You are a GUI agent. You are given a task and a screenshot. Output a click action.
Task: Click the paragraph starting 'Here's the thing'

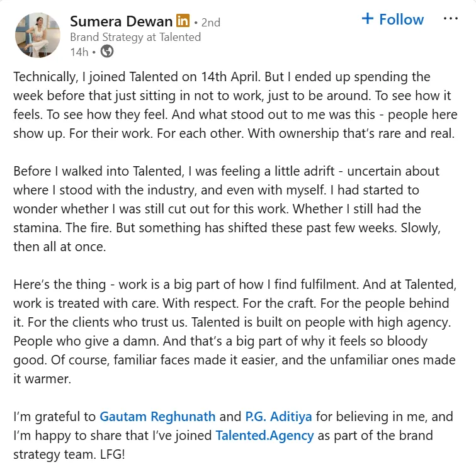[x=235, y=332]
